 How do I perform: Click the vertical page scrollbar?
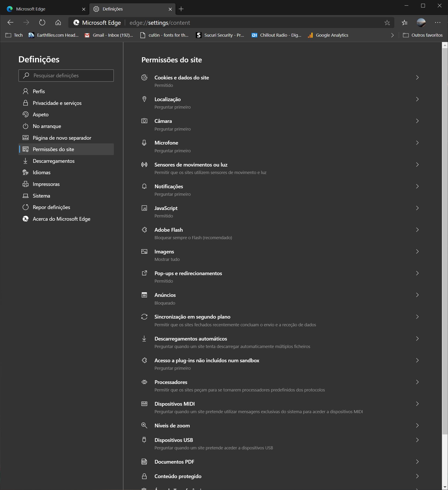444,241
